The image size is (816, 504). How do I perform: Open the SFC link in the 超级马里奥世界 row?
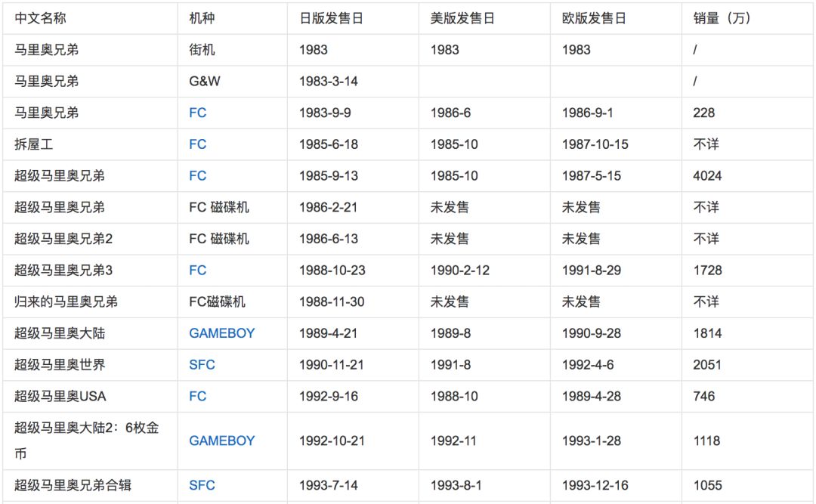click(x=202, y=364)
